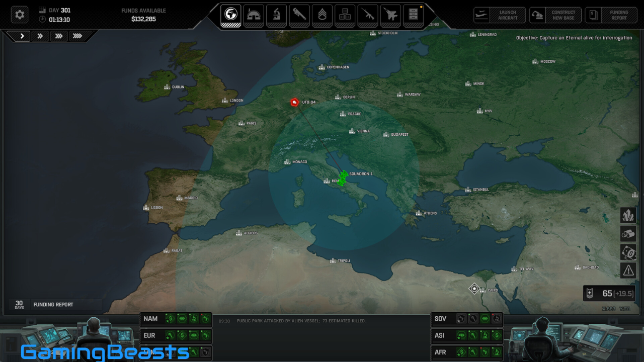
Task: Select the red UFO-94 marker
Action: (x=295, y=102)
